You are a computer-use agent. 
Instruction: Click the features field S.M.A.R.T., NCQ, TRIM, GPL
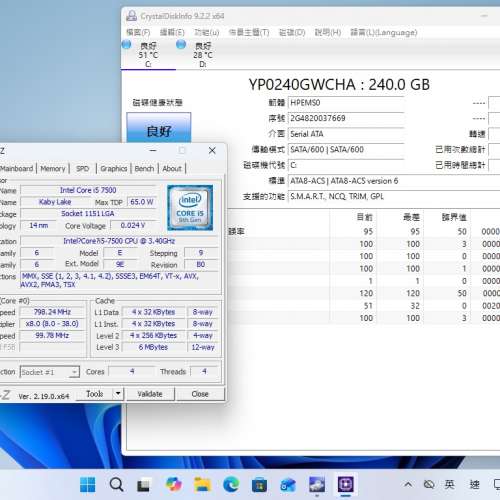coord(394,196)
